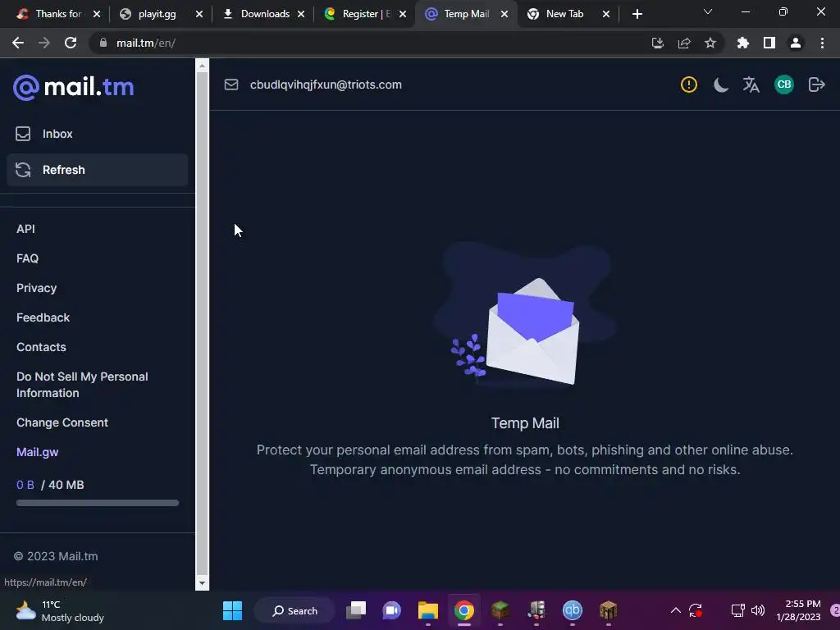Open the clock showing 2:55 PM
Viewport: 840px width, 630px height.
click(x=798, y=610)
